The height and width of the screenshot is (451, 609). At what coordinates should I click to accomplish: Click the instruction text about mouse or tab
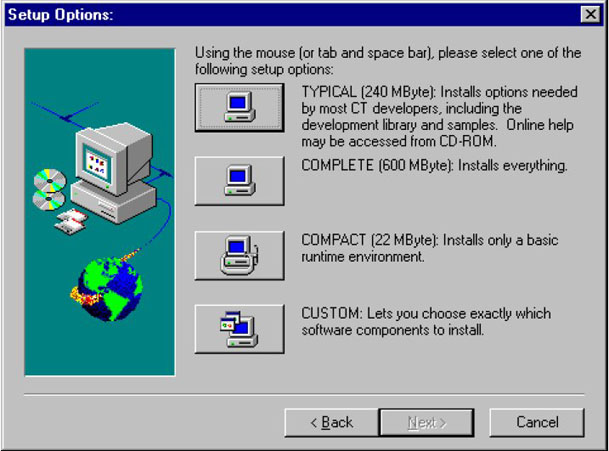(x=388, y=61)
